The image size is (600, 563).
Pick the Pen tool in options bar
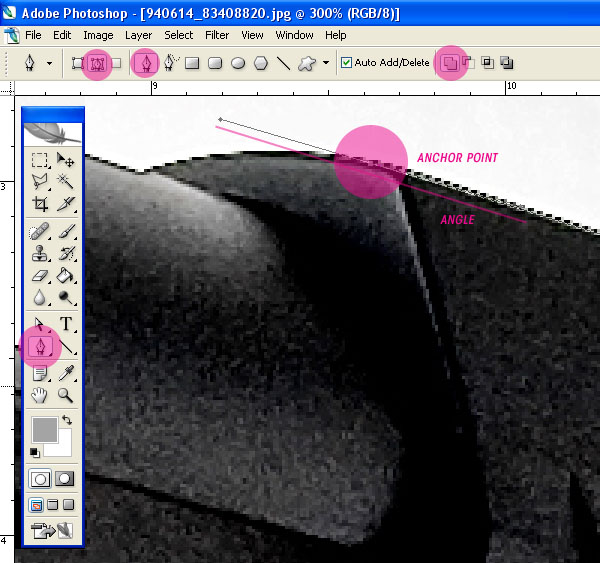(146, 63)
